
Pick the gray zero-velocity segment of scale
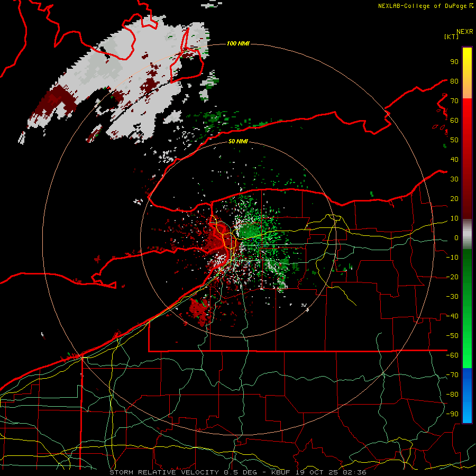coord(467,234)
